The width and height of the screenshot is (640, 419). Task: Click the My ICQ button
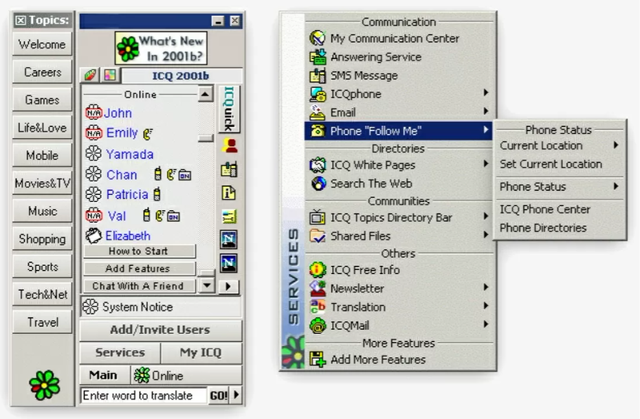(201, 352)
